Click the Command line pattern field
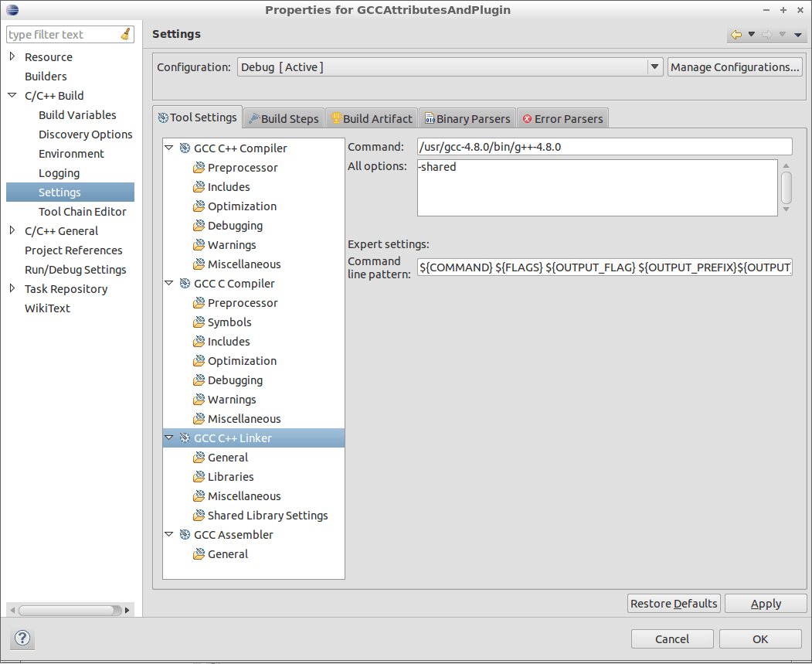 tap(604, 267)
